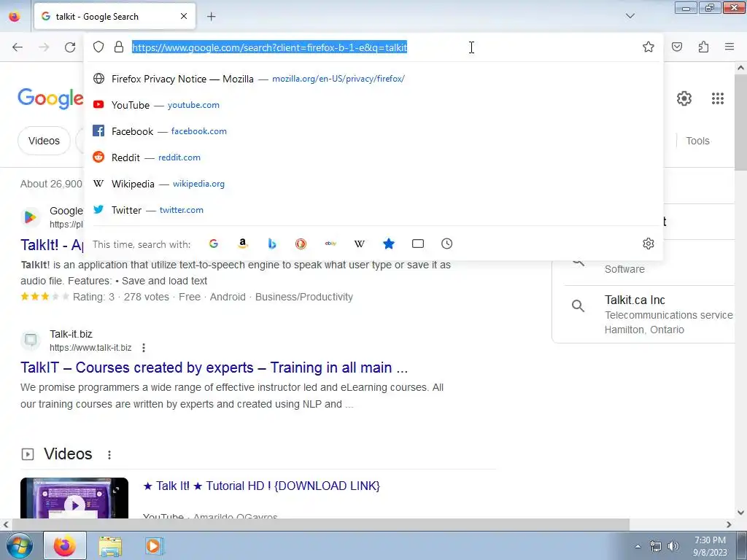Reload the page with refresh icon
The image size is (747, 560).
pyautogui.click(x=70, y=47)
